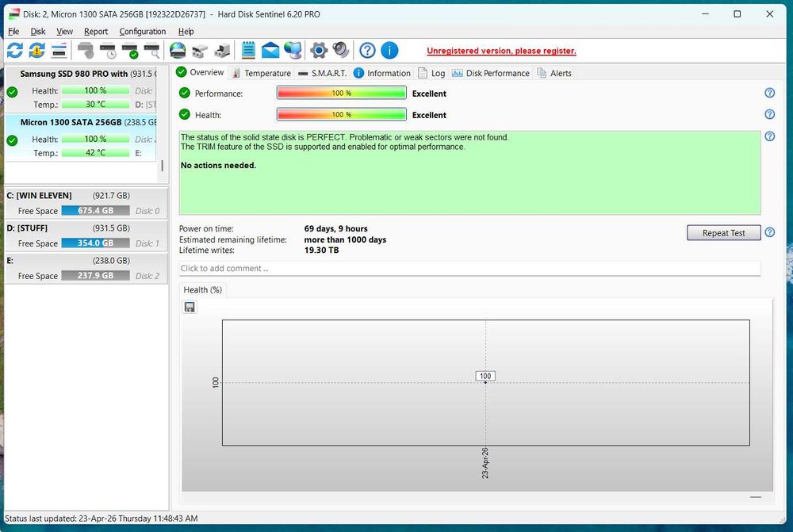Click the globe with monitor network icon
This screenshot has height=532, width=793.
coord(293,50)
